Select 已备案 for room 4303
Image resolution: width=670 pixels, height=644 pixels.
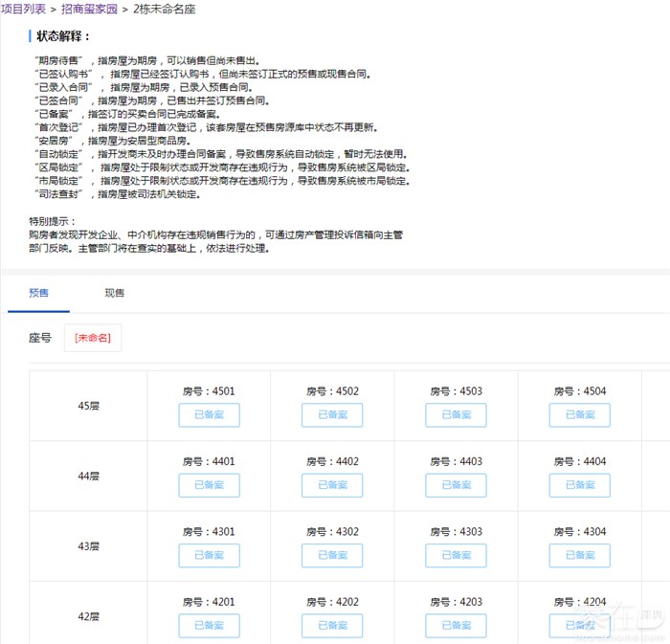456,555
